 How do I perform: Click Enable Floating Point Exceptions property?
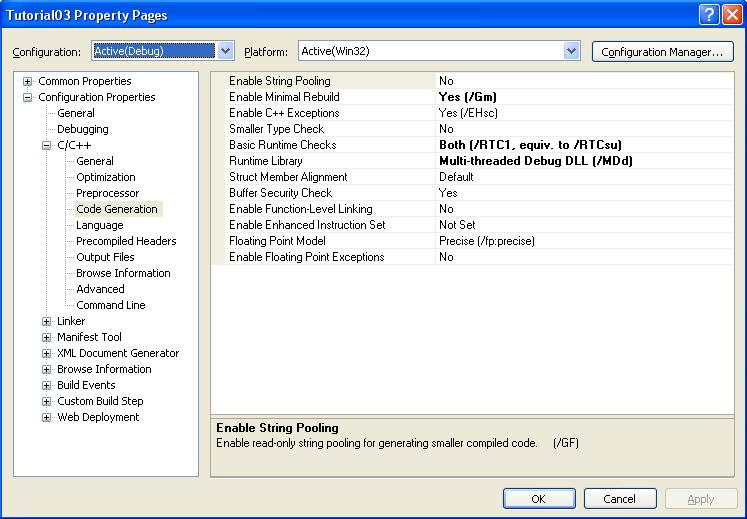(x=307, y=257)
